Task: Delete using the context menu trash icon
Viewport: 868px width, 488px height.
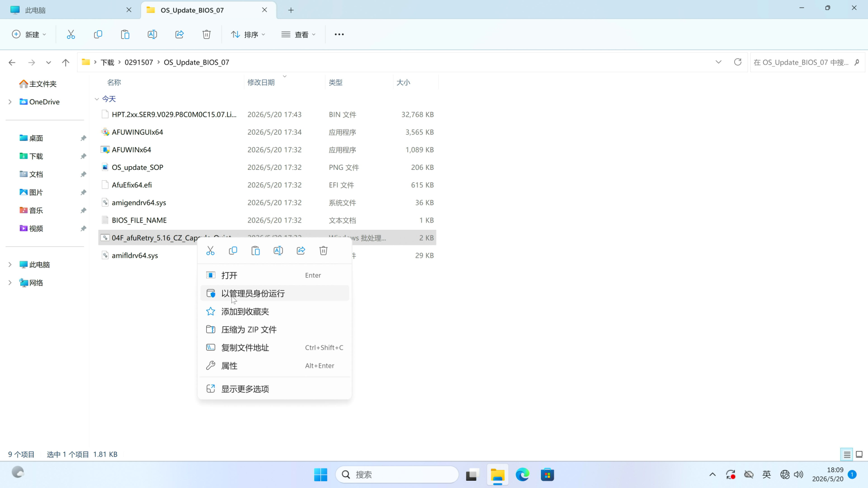Action: (323, 251)
